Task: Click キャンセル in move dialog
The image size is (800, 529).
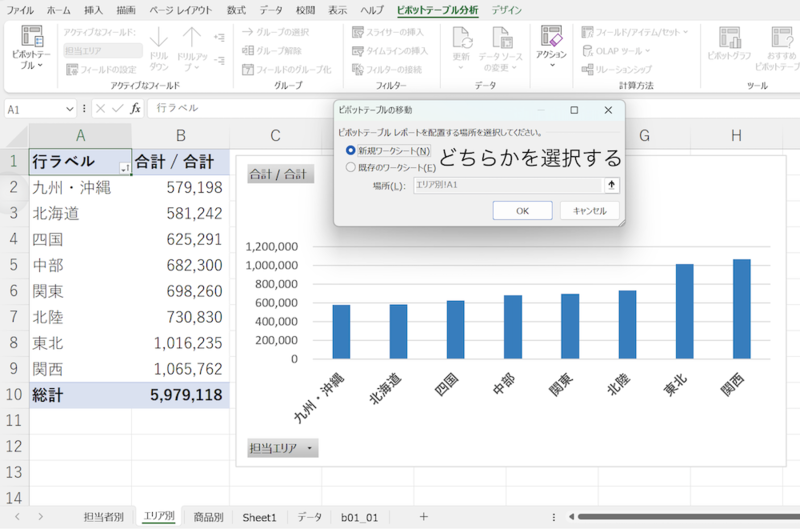Action: coord(589,211)
